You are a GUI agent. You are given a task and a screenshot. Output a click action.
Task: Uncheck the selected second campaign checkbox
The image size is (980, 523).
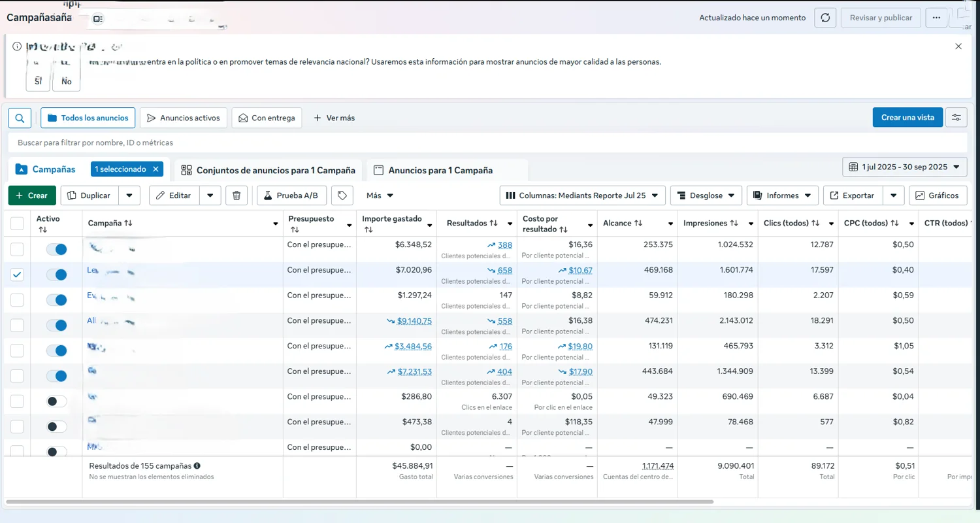tap(17, 275)
